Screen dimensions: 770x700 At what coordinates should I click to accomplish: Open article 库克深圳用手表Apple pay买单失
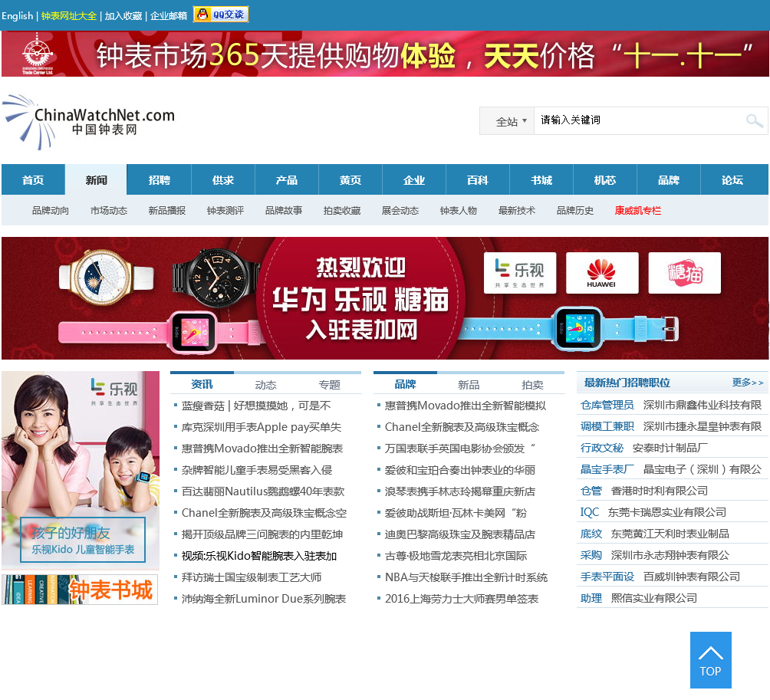(262, 427)
